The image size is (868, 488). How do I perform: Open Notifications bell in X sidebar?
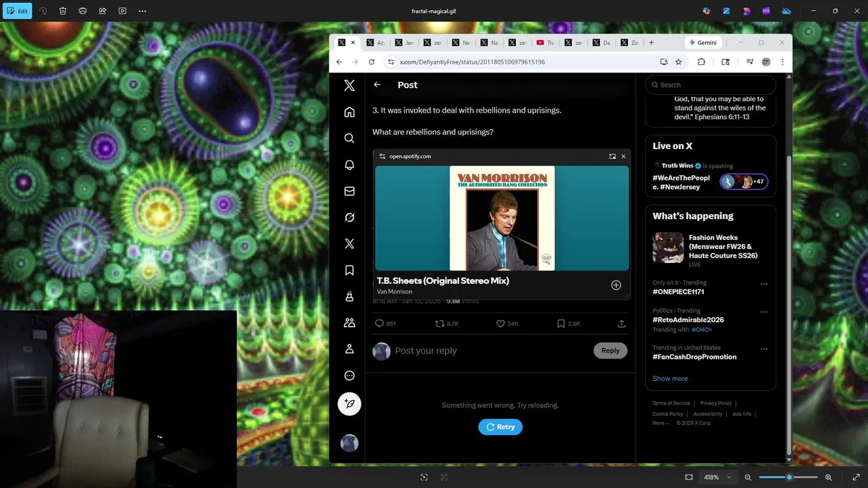[x=349, y=165]
